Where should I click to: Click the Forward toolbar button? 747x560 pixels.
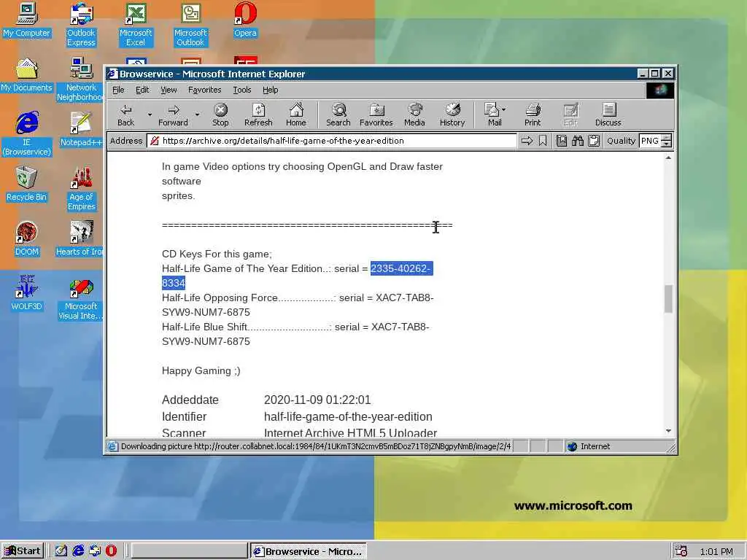point(173,115)
